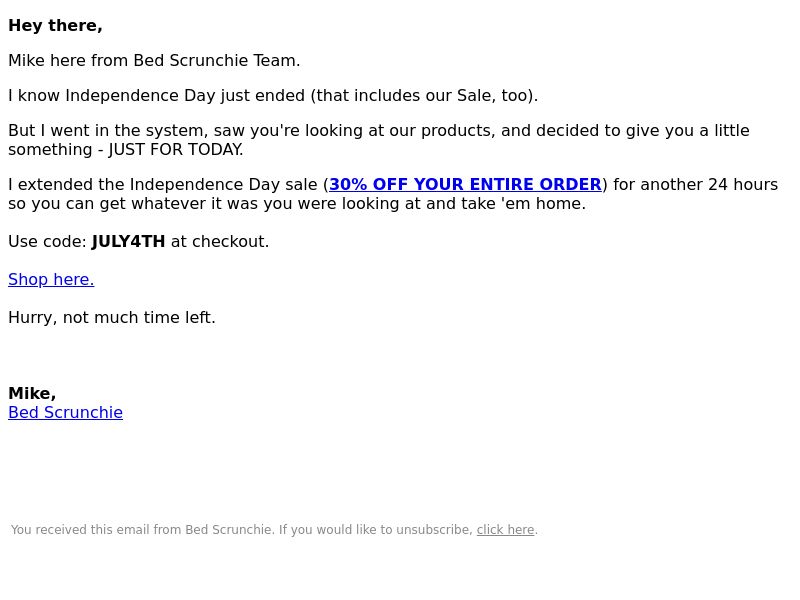
Task: Click the JUST FOR TODAY text
Action: click(176, 149)
